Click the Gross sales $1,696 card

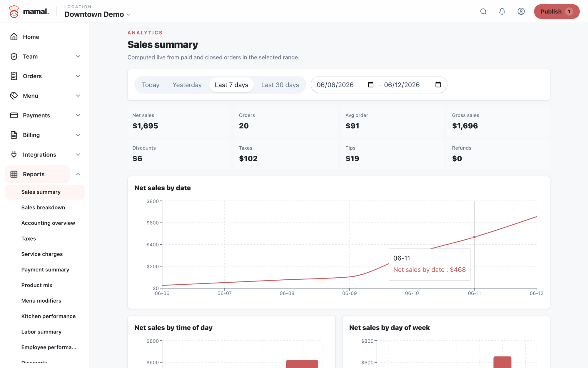499,122
